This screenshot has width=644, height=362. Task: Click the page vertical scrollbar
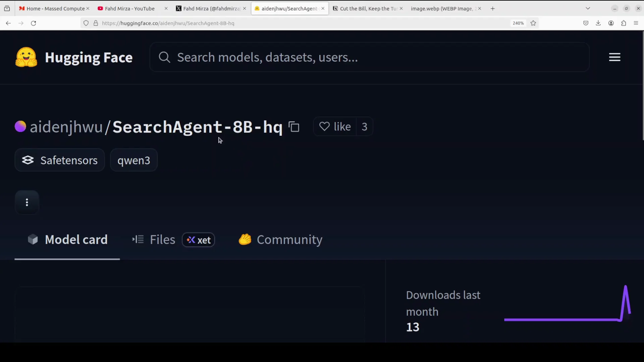643,86
